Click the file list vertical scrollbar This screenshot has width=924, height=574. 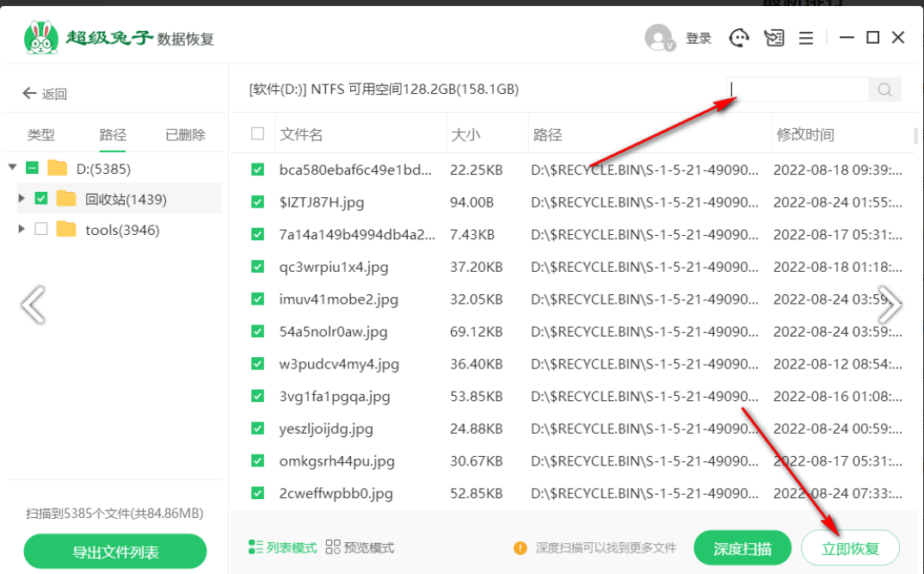pos(915,136)
